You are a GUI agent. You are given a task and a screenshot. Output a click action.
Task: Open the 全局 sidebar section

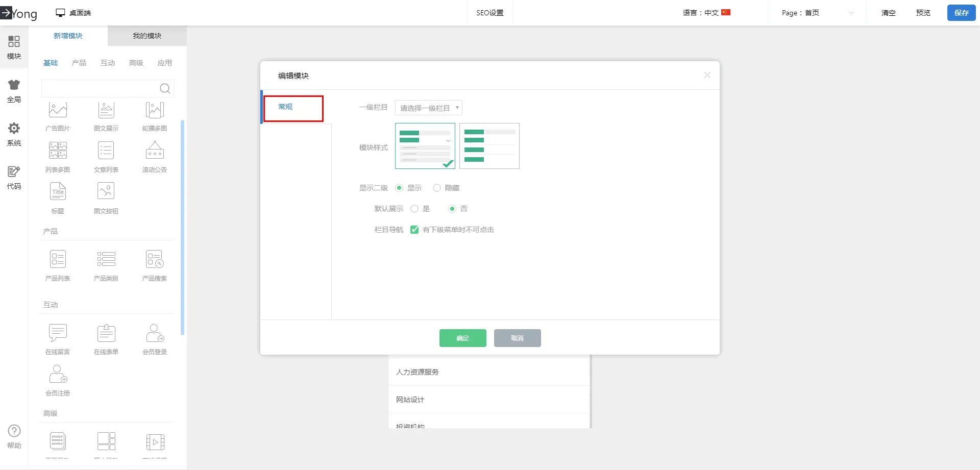pos(14,91)
